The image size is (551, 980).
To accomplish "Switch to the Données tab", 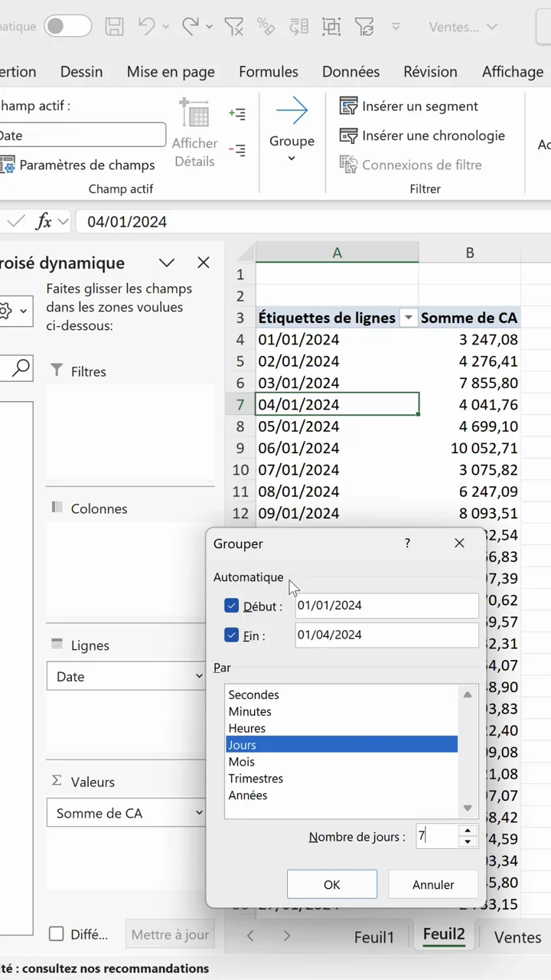I will [x=350, y=72].
